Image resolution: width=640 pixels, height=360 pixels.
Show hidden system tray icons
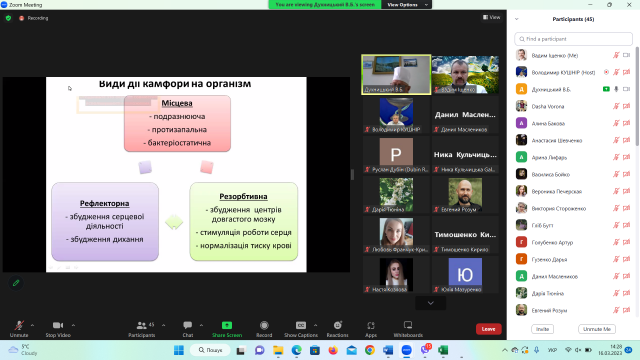(504, 350)
